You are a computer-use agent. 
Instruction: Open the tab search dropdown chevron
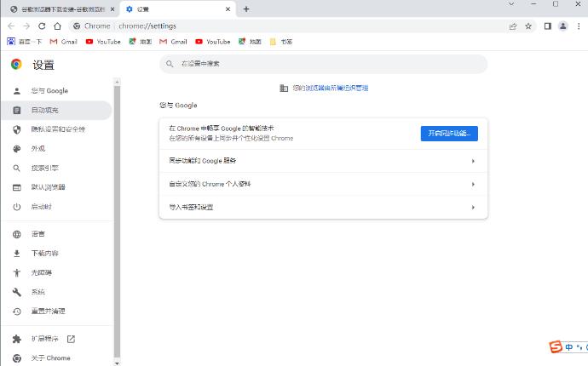tap(510, 4)
